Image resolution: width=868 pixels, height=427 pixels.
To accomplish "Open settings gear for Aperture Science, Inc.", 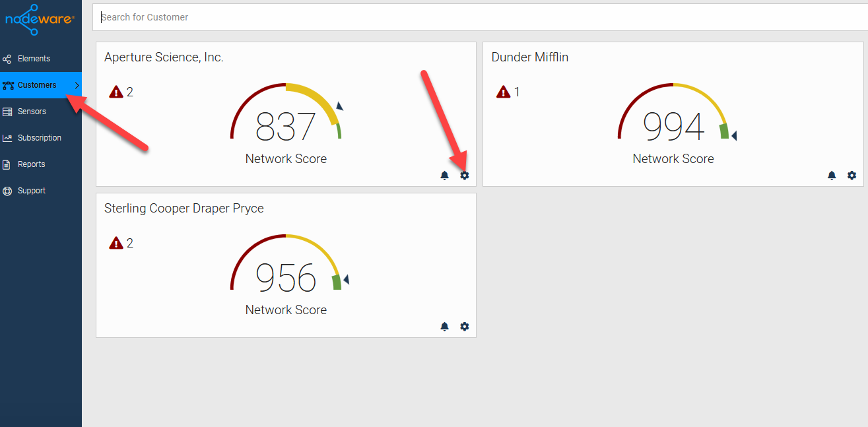I will (x=465, y=176).
